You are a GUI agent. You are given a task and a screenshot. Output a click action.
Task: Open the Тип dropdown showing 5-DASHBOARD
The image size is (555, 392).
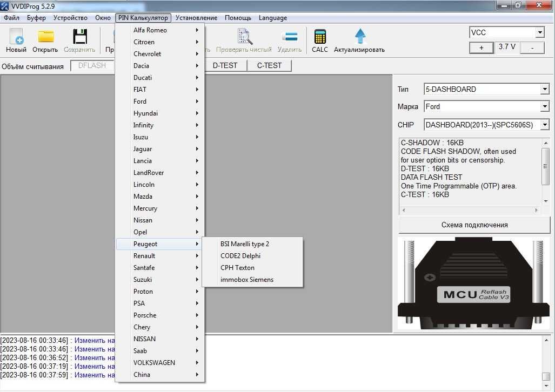545,89
